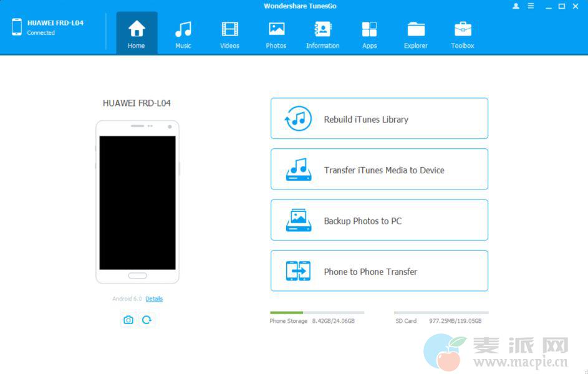Select Transfer iTunes Media to Device
588x374 pixels.
point(379,170)
